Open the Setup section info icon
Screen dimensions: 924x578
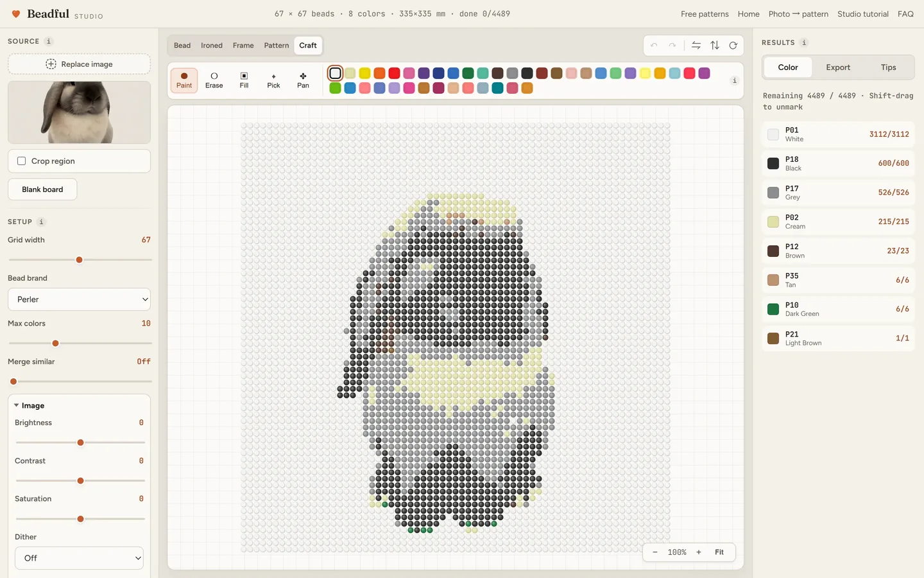click(41, 222)
